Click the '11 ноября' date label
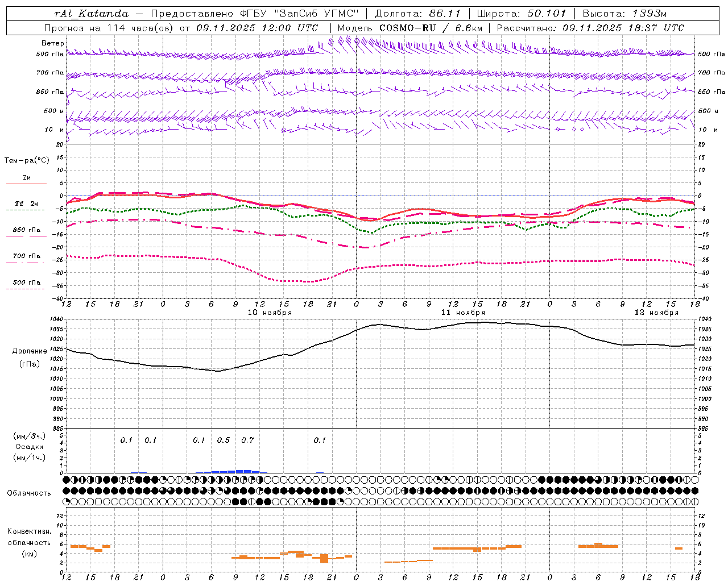The width and height of the screenshot is (728, 582). (463, 313)
